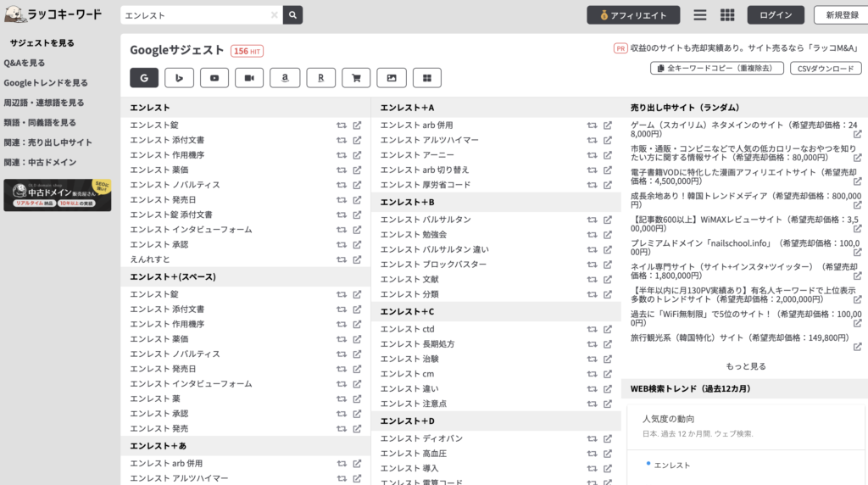Open external link for エンレスト ブロックバスター
This screenshot has height=485, width=868.
pos(607,265)
